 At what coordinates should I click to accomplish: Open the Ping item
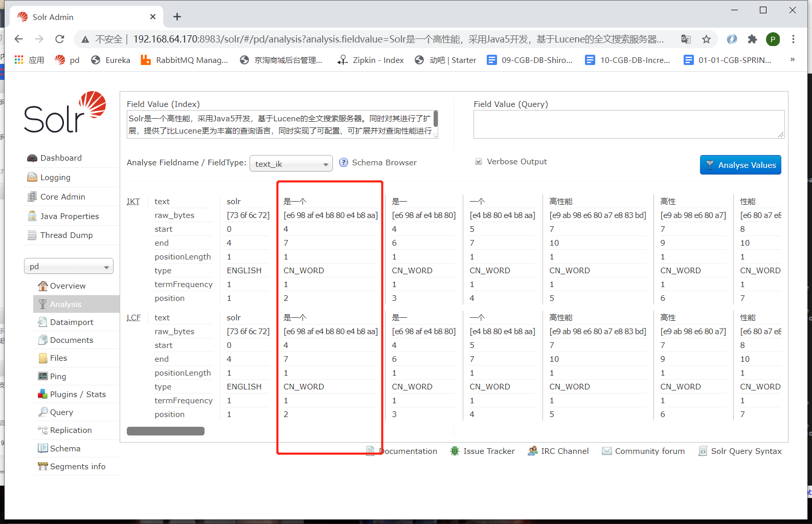(x=58, y=376)
